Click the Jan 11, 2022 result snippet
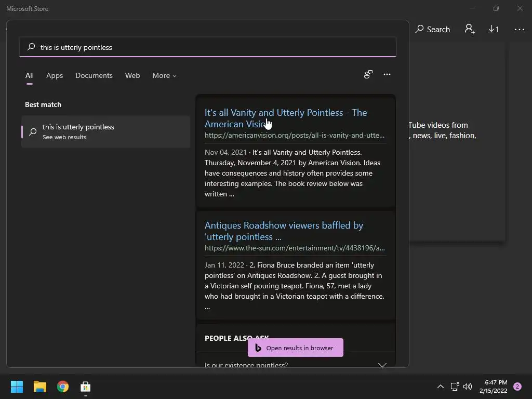This screenshot has width=532, height=399. 295,286
